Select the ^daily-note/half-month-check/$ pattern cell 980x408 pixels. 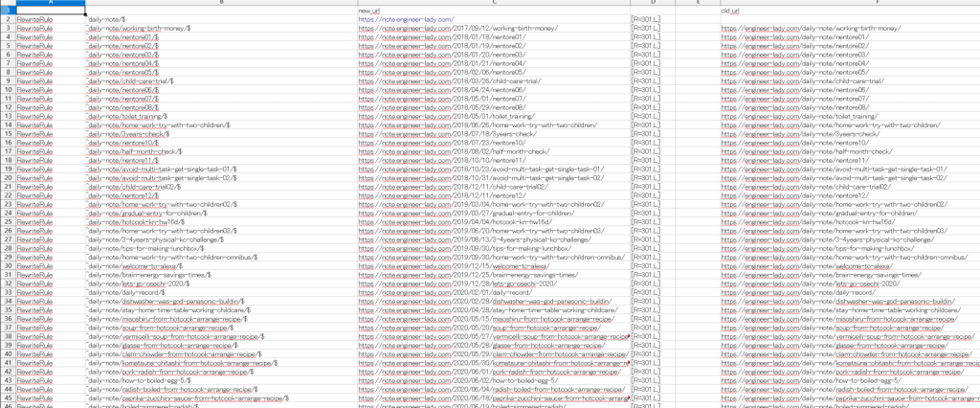(221, 150)
